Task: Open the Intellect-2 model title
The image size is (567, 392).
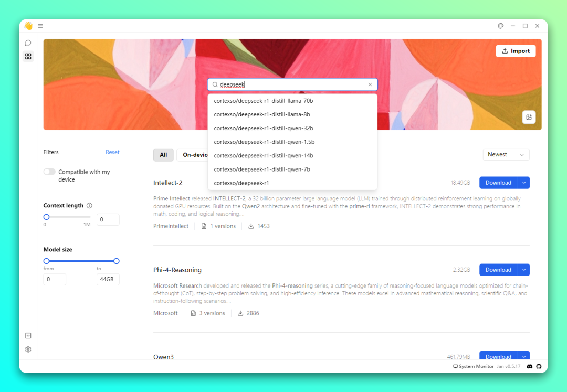Action: 168,183
